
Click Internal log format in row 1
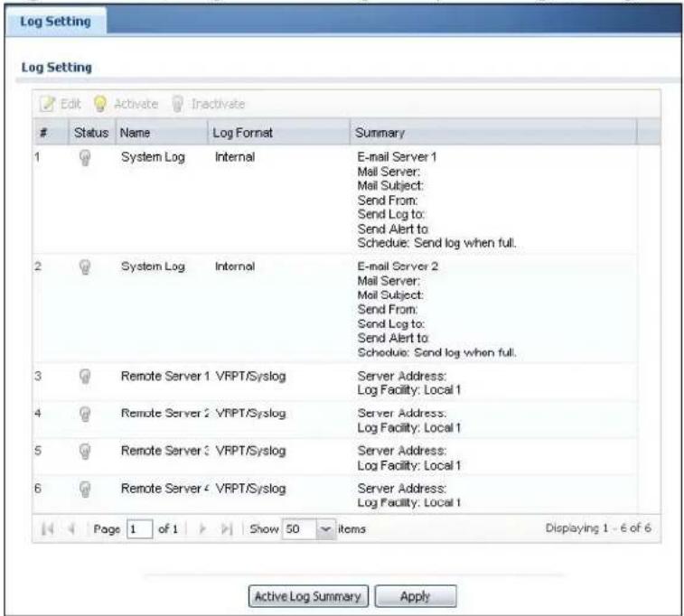point(235,157)
